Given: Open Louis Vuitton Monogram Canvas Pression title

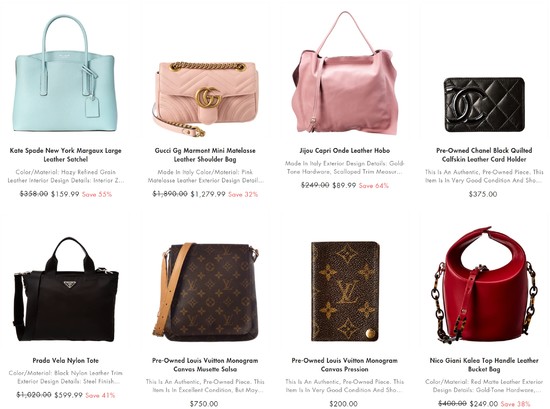Looking at the screenshot, I should [344, 364].
